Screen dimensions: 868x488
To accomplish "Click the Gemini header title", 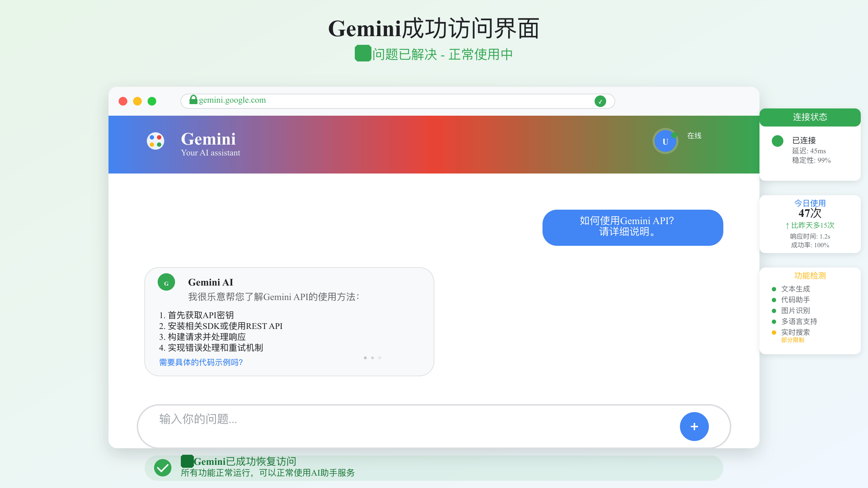I will click(x=208, y=139).
